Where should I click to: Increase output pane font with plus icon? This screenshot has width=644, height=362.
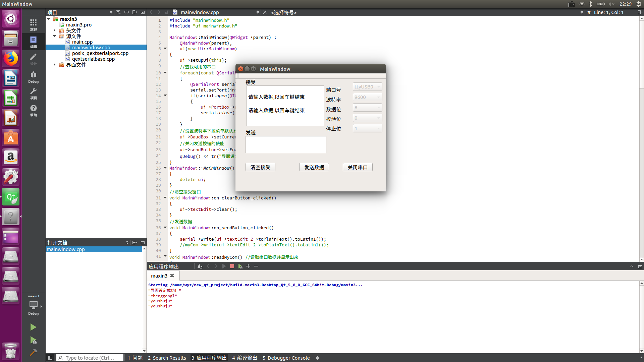[248, 266]
